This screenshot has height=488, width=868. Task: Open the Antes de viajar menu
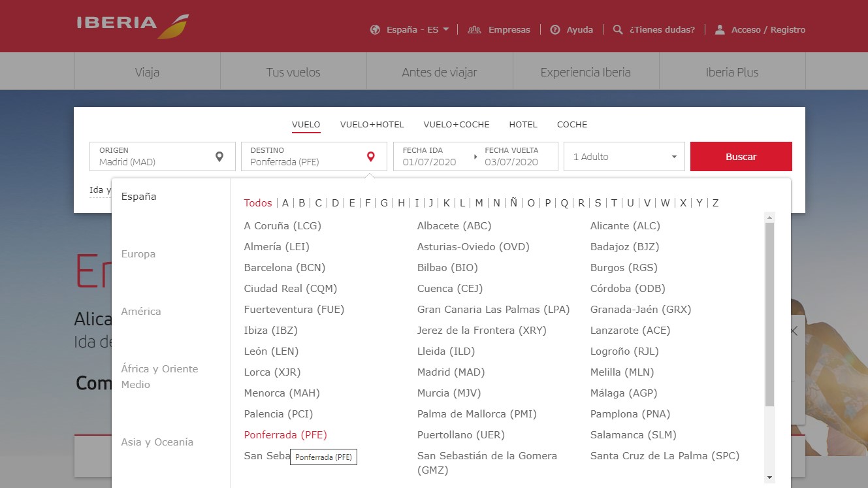(440, 72)
